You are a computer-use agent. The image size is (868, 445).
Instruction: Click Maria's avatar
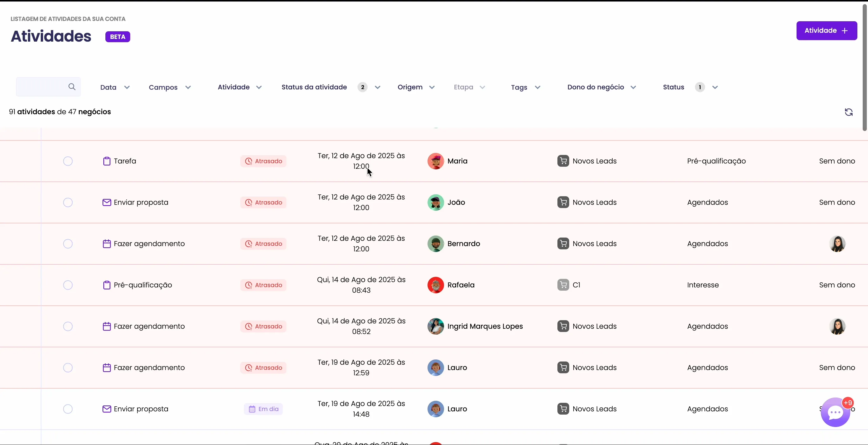435,161
